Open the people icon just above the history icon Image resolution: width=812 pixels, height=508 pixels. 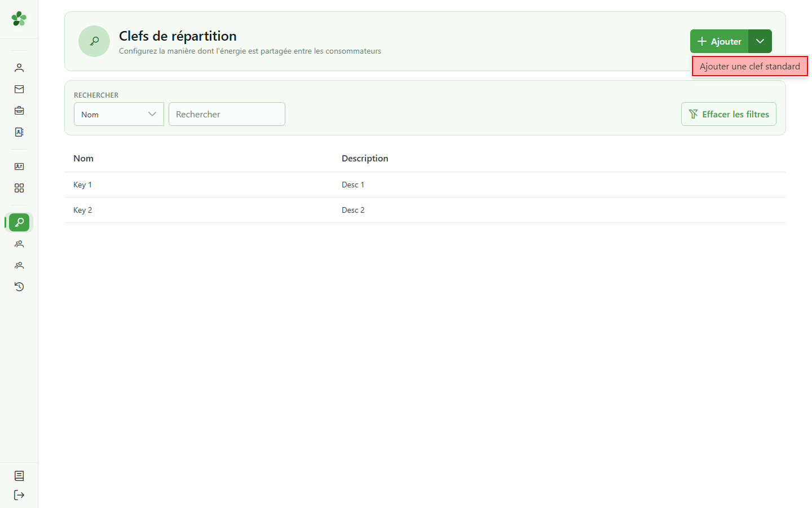coord(19,265)
